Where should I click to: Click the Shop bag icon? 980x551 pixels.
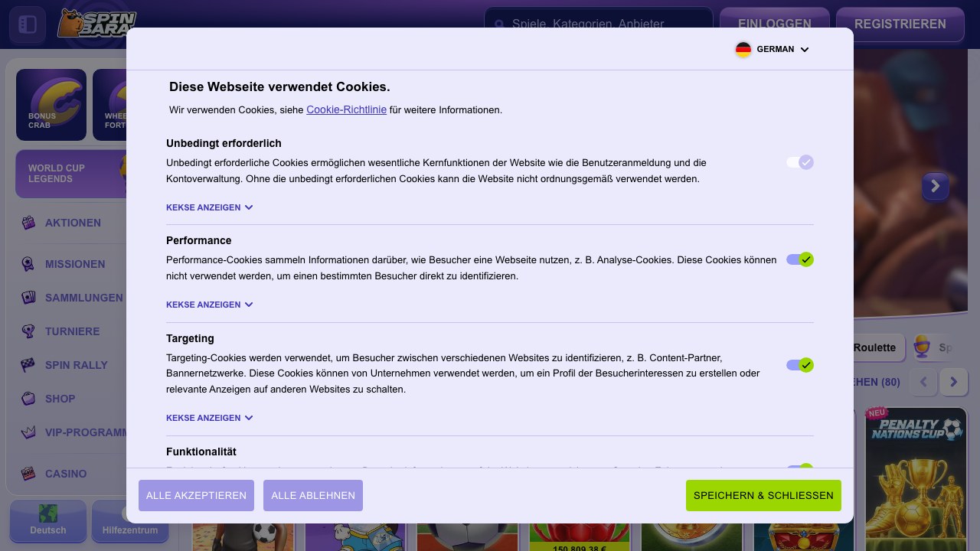28,399
